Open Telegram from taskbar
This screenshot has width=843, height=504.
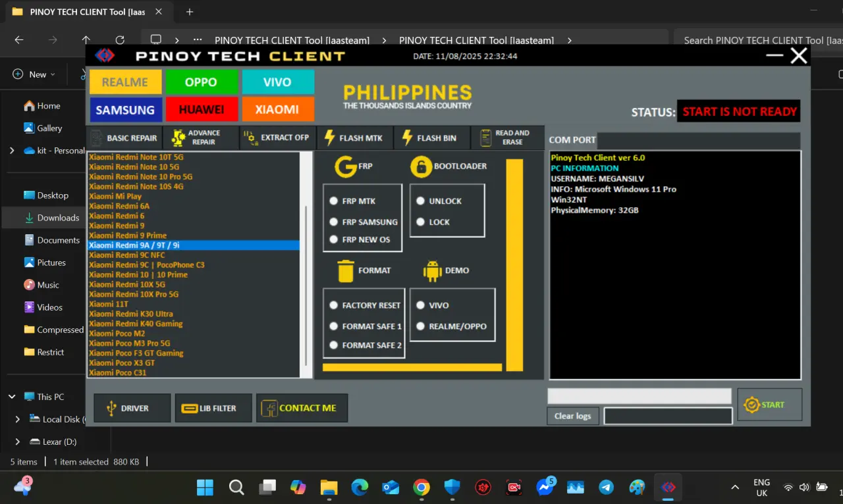[607, 488]
